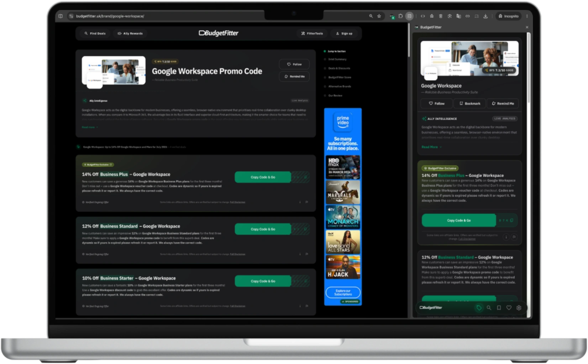Click the Marshals tile in the Prime Video ad
This screenshot has height=364, width=588.
pyautogui.click(x=343, y=192)
